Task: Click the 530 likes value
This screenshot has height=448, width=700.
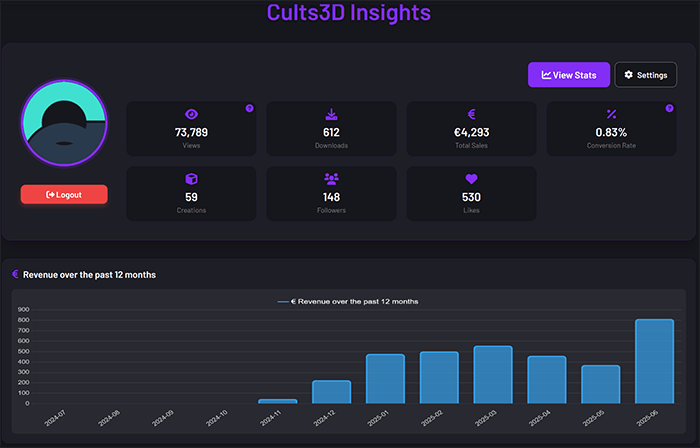Action: coord(471,197)
